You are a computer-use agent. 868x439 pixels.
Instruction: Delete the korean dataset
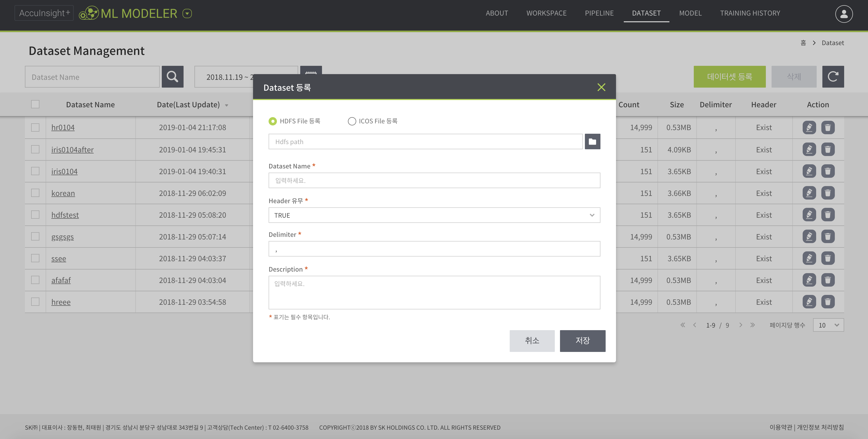(828, 193)
